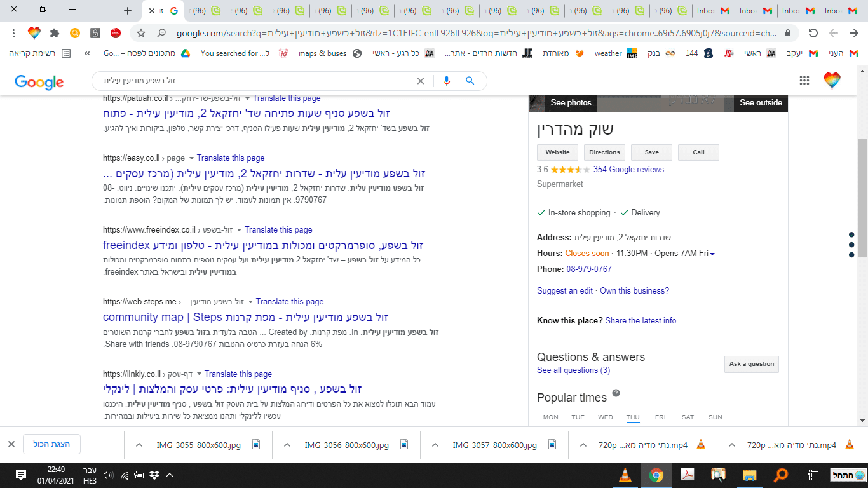This screenshot has width=868, height=488.
Task: Start voice search with the microphone icon
Action: (447, 81)
